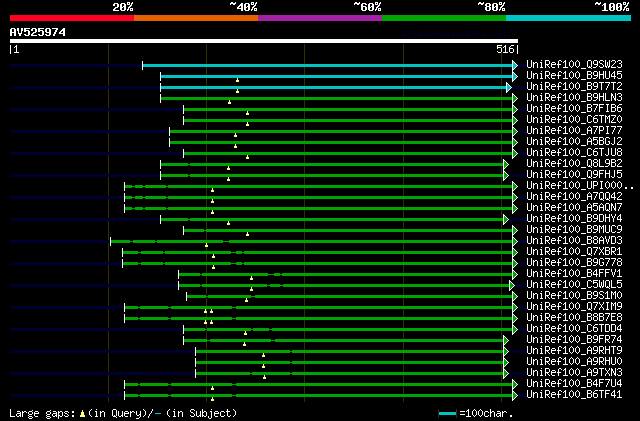The image size is (640, 421).
Task: Click the yellow gap marker under B8AVD3
Action: click(x=207, y=245)
